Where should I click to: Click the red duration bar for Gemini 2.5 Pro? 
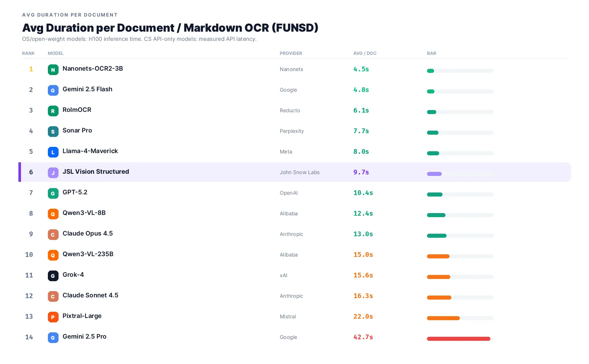[459, 339]
